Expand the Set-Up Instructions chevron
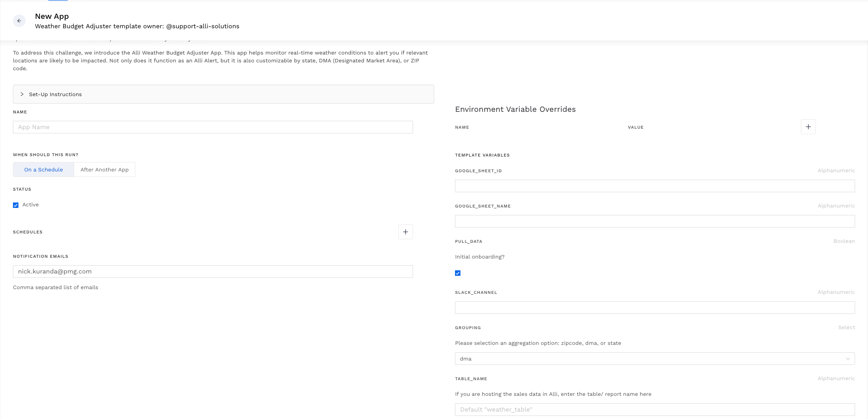868x419 pixels. 22,94
